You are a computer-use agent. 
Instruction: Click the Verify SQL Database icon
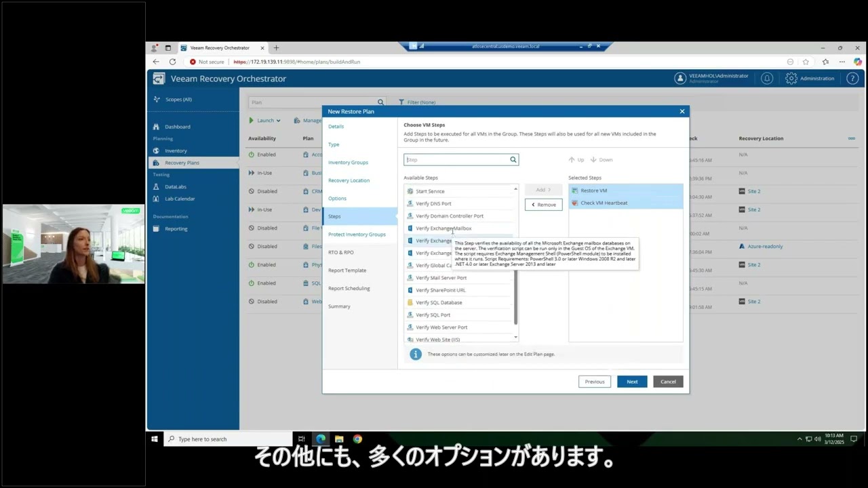(410, 302)
